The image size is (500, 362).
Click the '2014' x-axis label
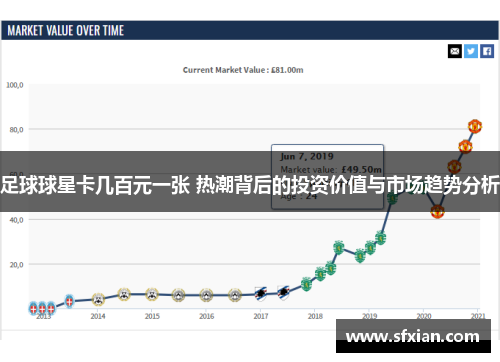98,316
